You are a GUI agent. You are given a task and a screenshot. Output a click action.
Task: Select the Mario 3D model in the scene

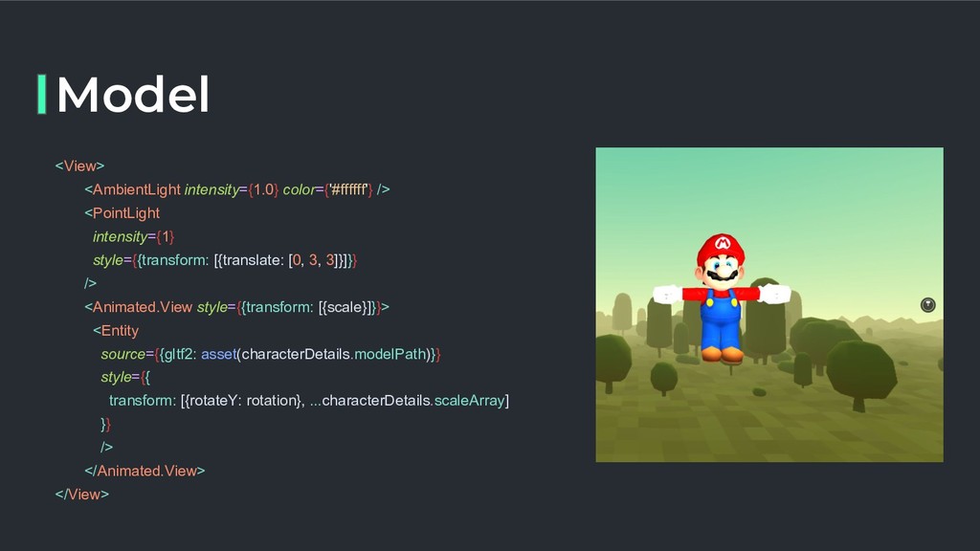pyautogui.click(x=722, y=298)
